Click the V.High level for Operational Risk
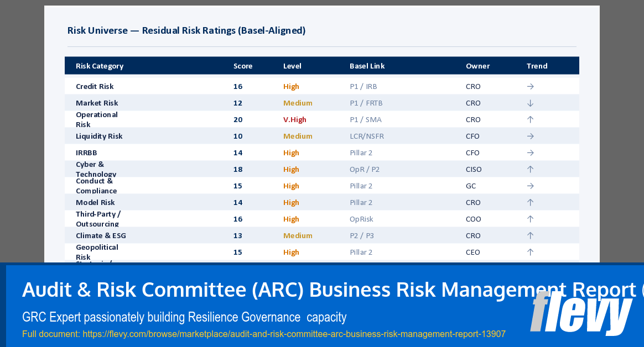 (x=294, y=120)
